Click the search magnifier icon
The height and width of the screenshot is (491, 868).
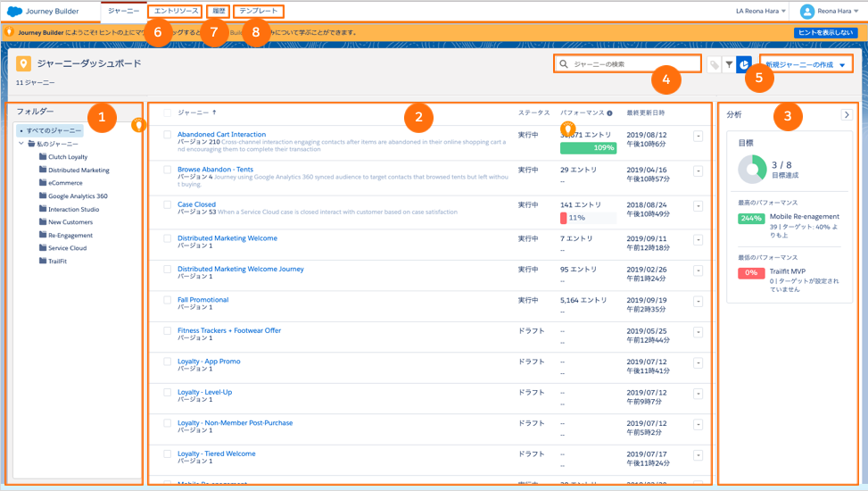point(564,64)
